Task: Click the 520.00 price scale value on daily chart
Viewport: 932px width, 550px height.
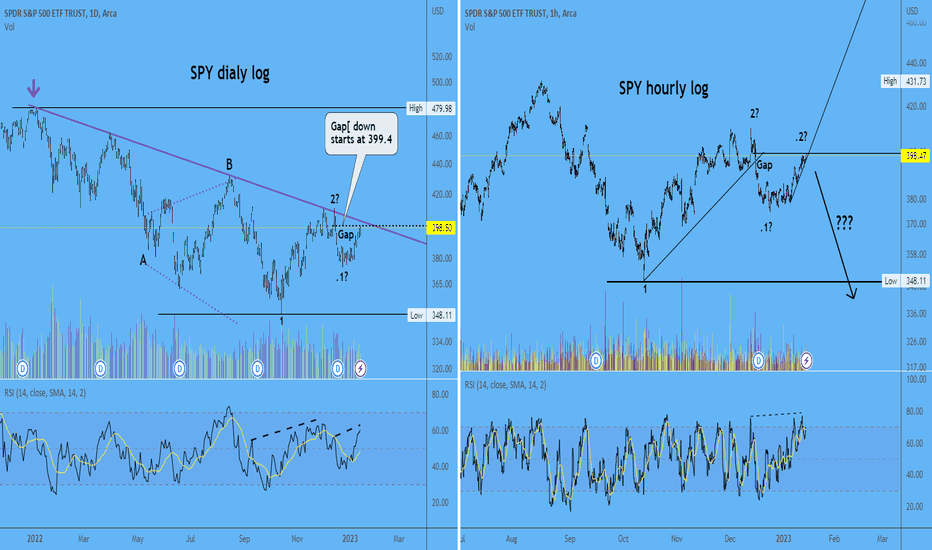Action: tap(442, 56)
